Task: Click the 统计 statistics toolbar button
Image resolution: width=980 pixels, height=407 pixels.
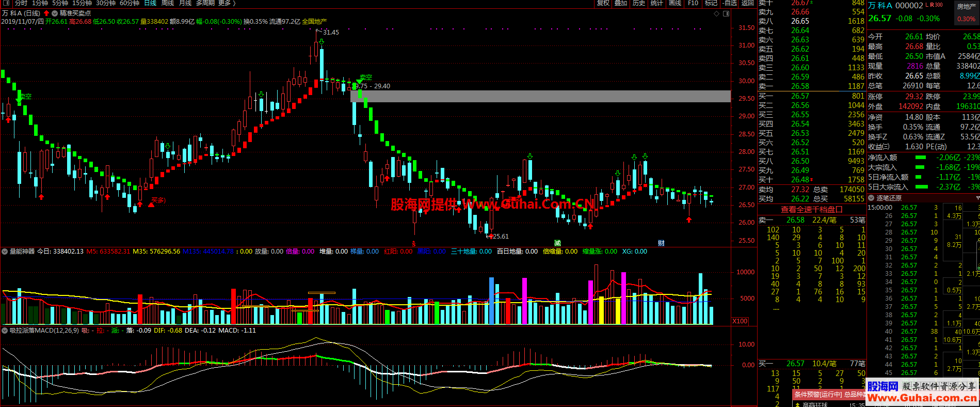Action: pos(657,3)
